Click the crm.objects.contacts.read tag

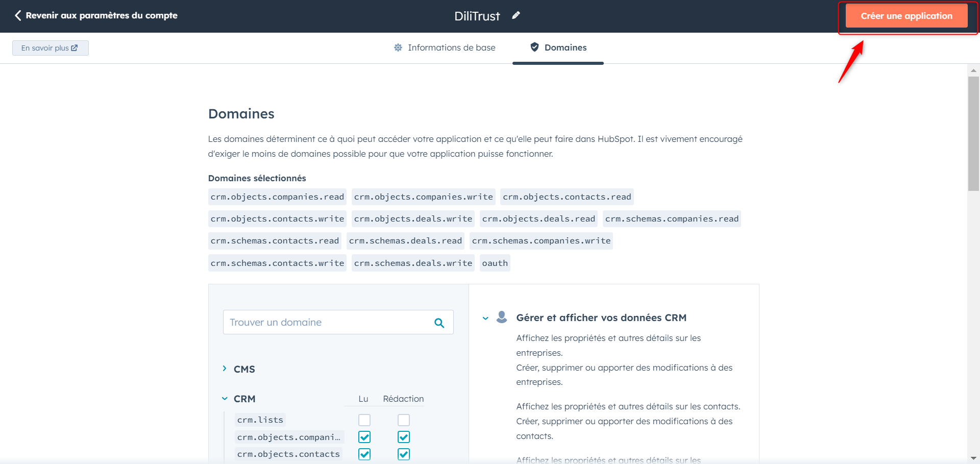coord(567,197)
